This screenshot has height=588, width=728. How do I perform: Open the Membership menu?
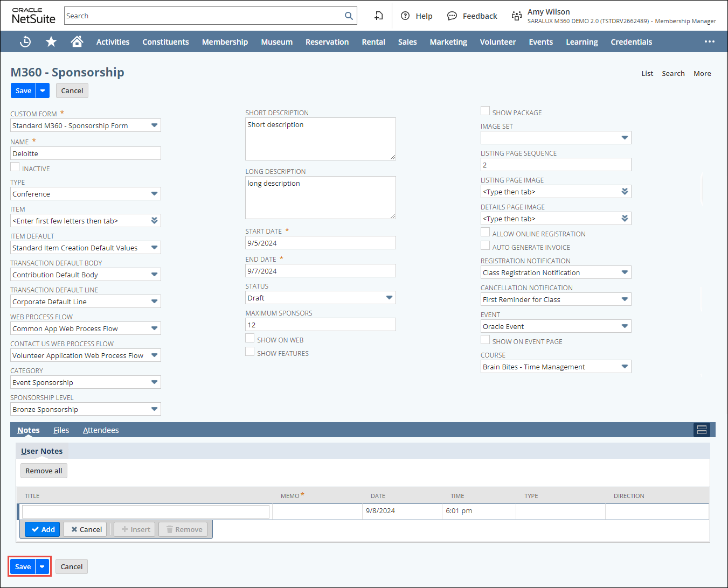225,42
